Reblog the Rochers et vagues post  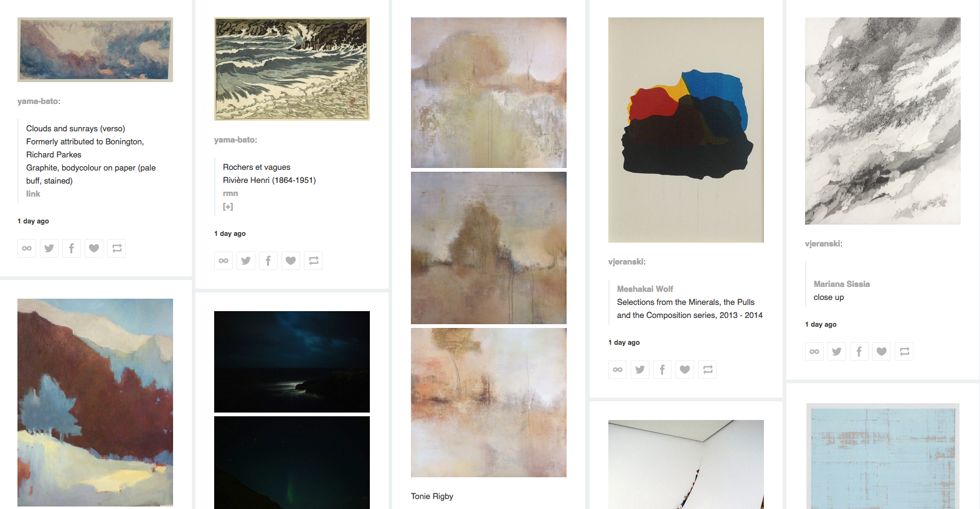(x=313, y=261)
